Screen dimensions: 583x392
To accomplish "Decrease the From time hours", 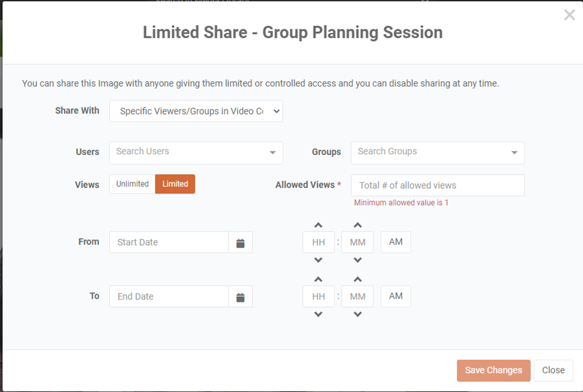I will (x=318, y=260).
